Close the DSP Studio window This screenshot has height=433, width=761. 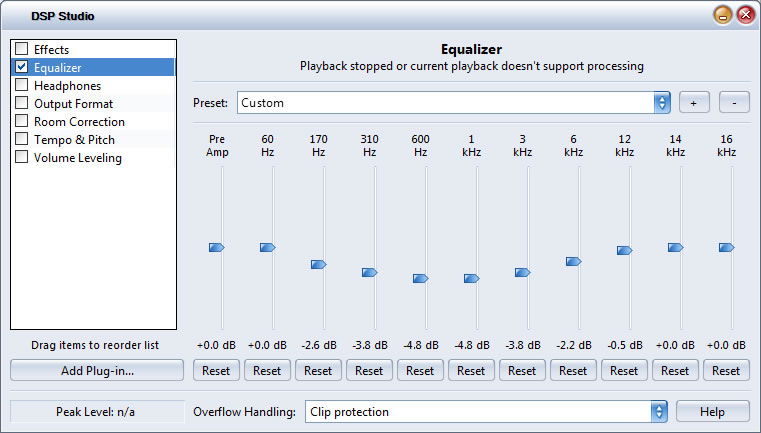(745, 15)
